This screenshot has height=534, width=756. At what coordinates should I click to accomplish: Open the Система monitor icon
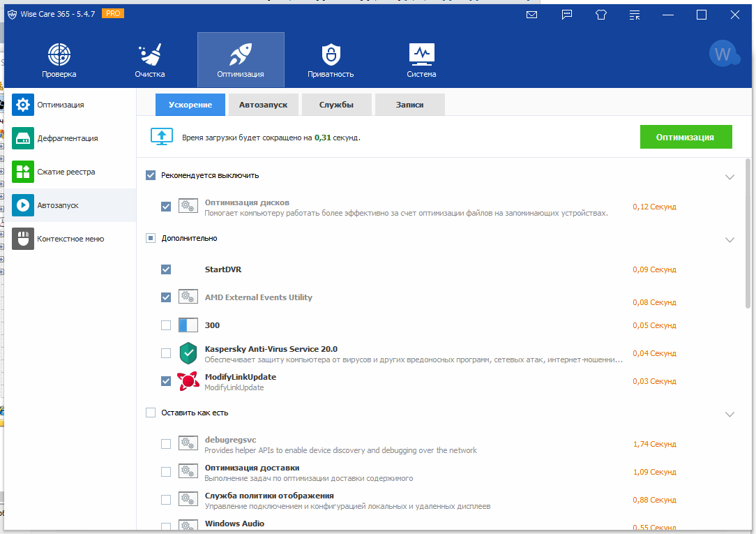pos(421,54)
